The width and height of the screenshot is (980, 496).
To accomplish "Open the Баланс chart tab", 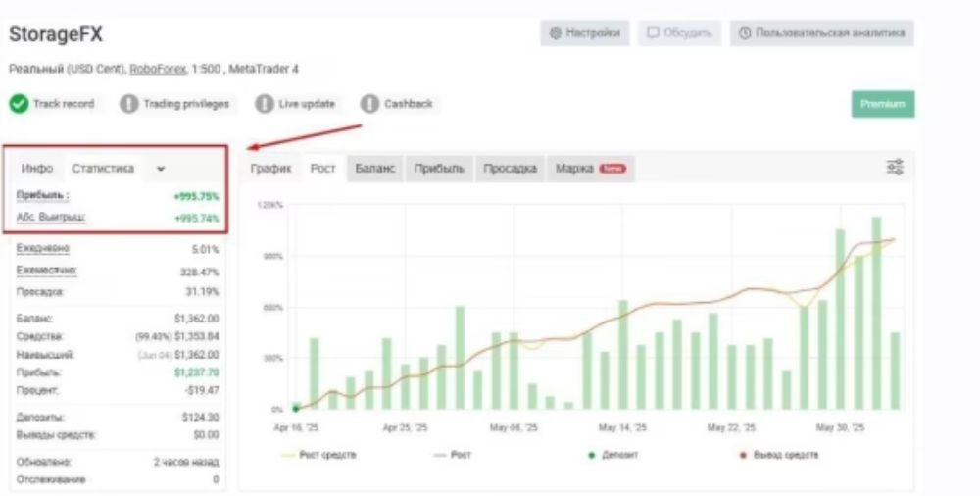I will [375, 169].
